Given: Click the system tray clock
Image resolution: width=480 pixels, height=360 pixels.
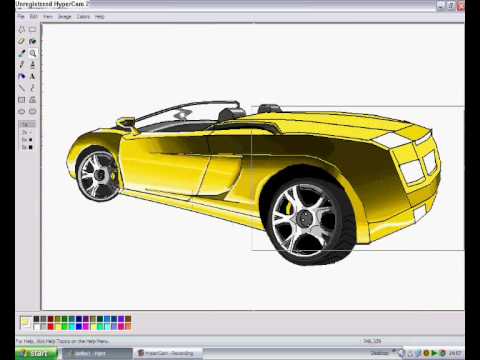Looking at the screenshot, I should coord(455,353).
